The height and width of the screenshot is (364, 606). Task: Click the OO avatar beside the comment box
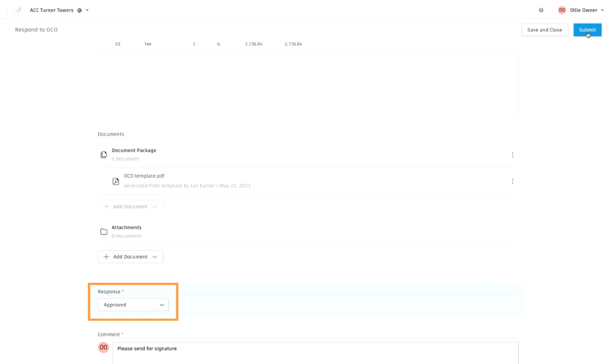coord(104,347)
